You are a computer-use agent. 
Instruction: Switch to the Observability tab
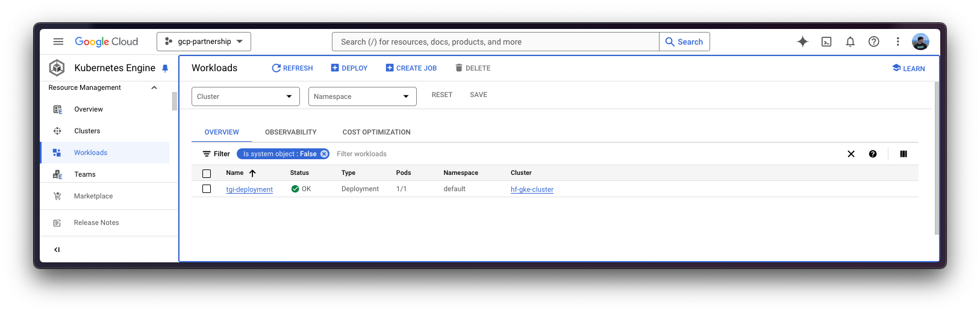tap(291, 132)
